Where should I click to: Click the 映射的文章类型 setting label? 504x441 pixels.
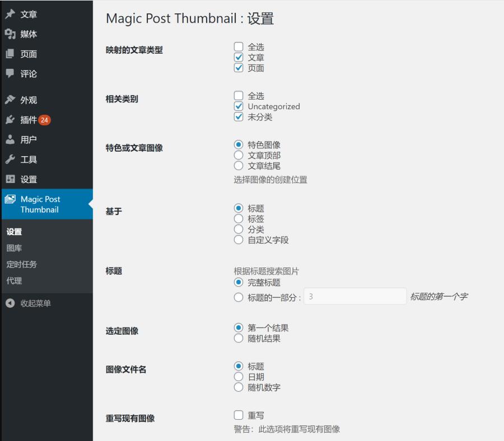[134, 50]
